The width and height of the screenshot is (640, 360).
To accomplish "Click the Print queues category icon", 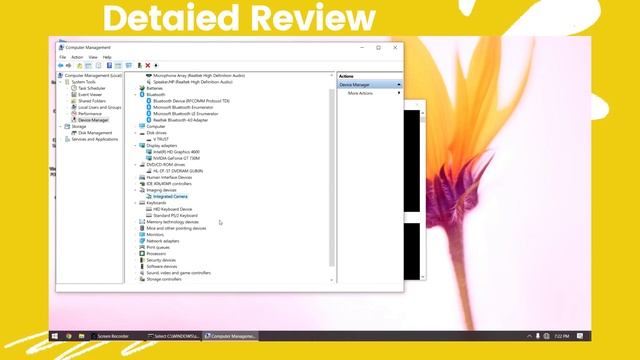I will click(142, 247).
